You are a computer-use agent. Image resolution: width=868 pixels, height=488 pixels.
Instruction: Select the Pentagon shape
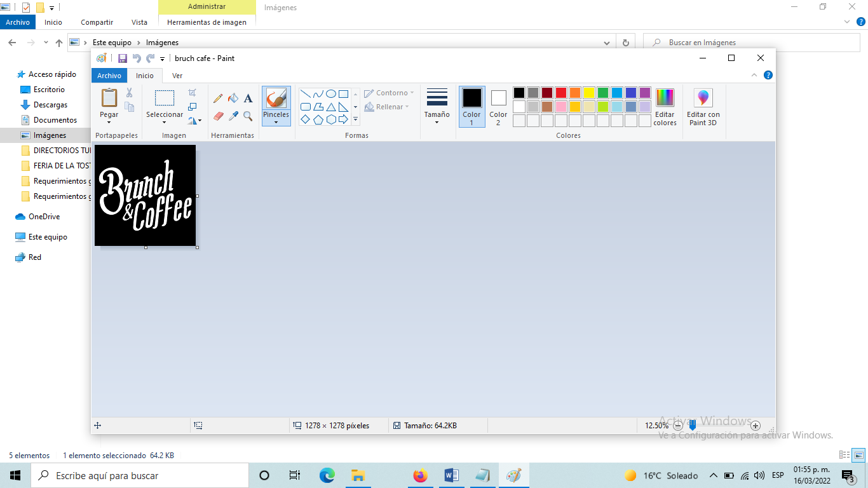click(318, 119)
